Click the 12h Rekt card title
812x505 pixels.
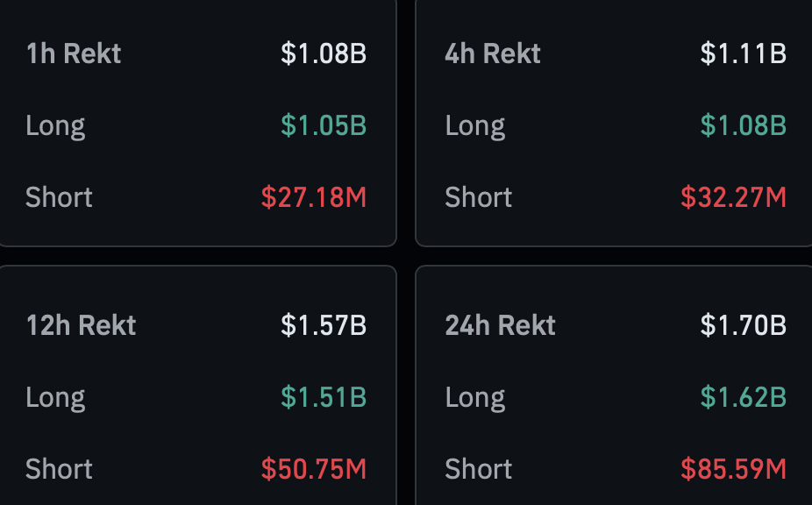(81, 325)
